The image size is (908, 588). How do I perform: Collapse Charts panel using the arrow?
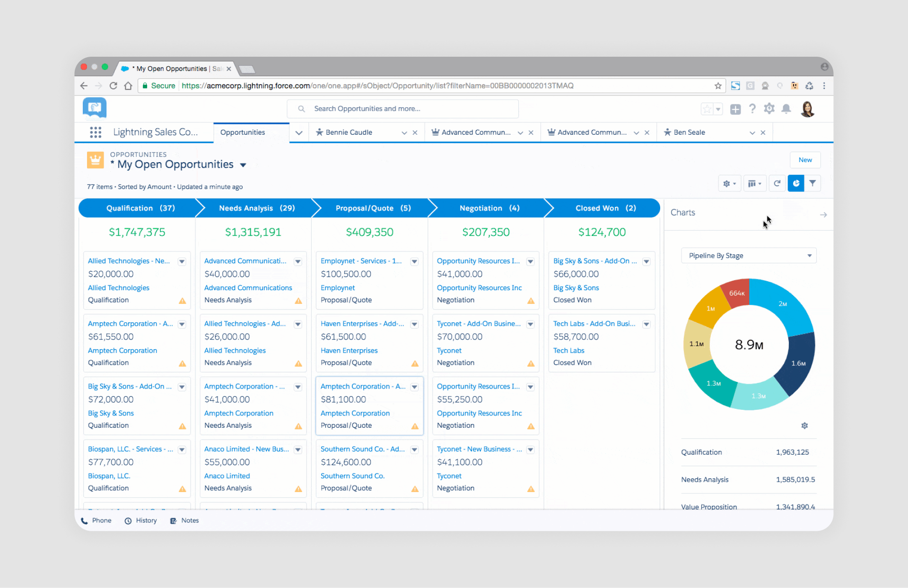click(x=823, y=215)
